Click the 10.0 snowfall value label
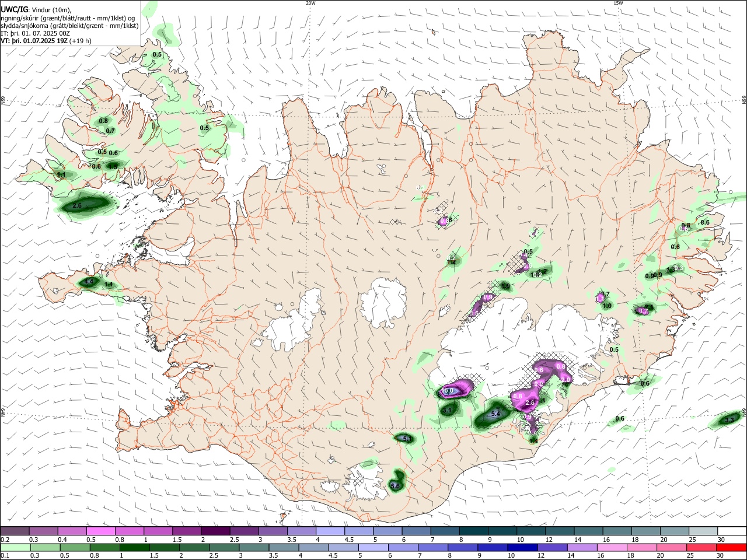This screenshot has width=747, height=560. pos(448,391)
